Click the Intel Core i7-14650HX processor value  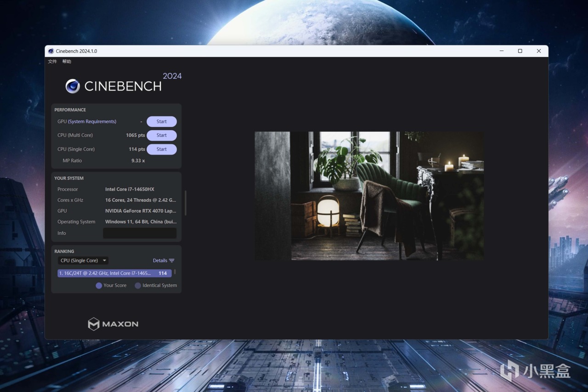pyautogui.click(x=130, y=189)
